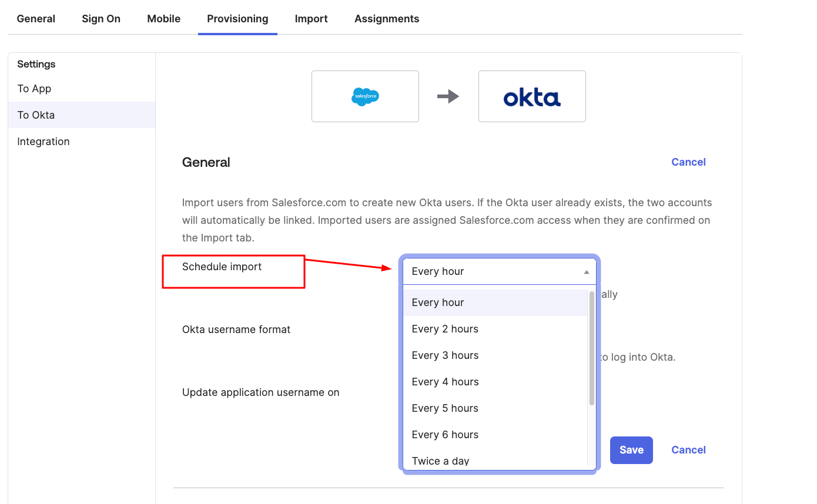Switch to the Assignments tab
Screen dimensions: 817x504
click(387, 19)
